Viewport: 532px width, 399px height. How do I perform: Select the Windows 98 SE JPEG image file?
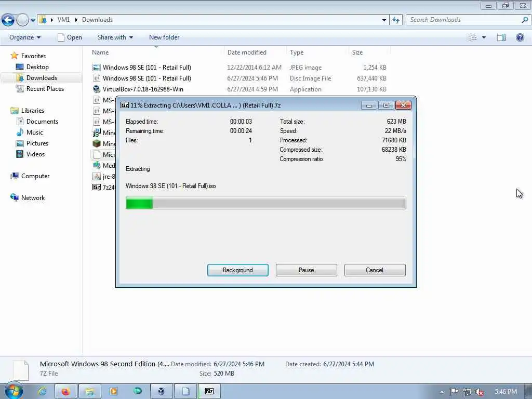pyautogui.click(x=147, y=68)
